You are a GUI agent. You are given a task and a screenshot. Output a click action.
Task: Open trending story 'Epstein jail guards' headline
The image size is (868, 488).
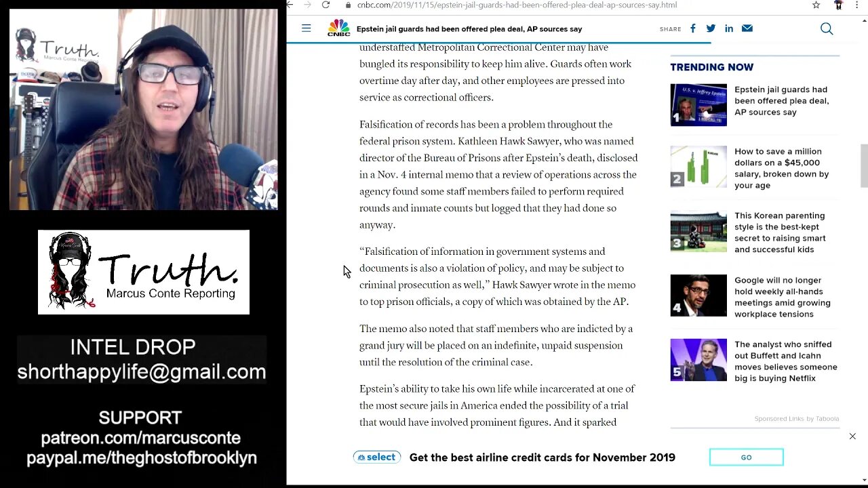click(x=781, y=100)
